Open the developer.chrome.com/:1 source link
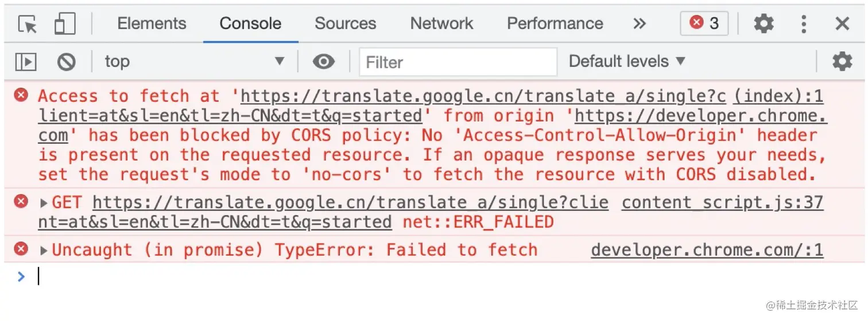 click(707, 250)
